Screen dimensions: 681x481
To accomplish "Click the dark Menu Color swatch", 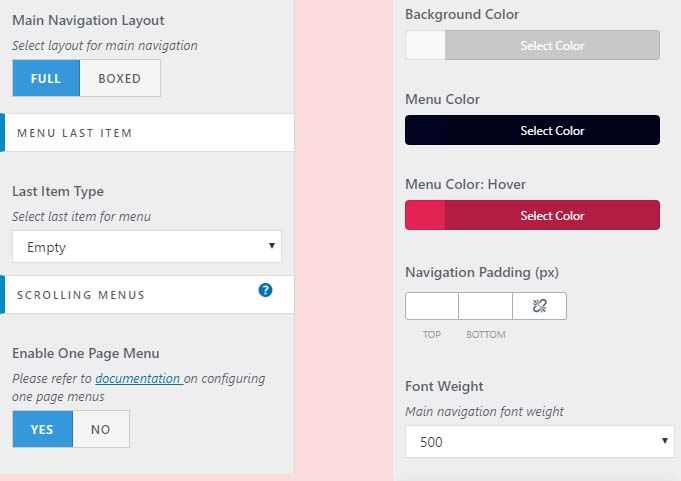I will (x=425, y=131).
